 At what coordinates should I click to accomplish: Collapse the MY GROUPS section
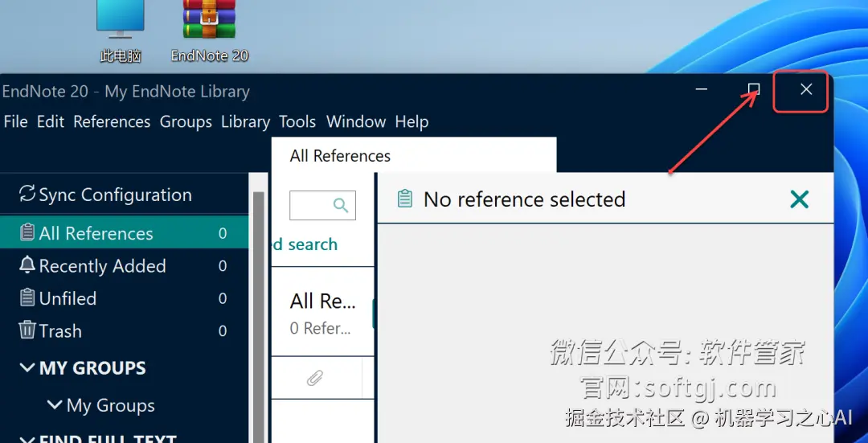click(27, 367)
